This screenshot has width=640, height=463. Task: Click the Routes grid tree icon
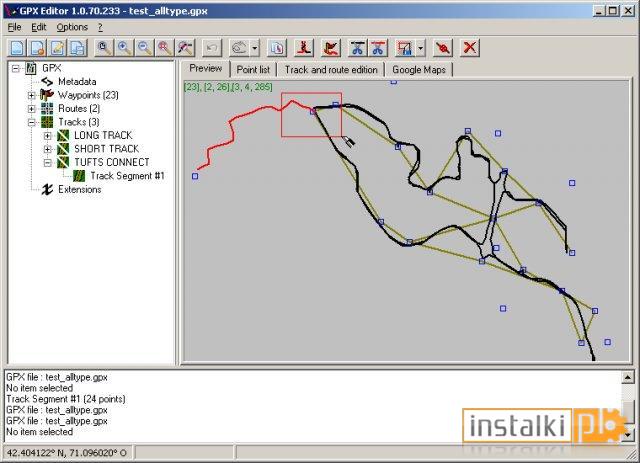pyautogui.click(x=47, y=109)
